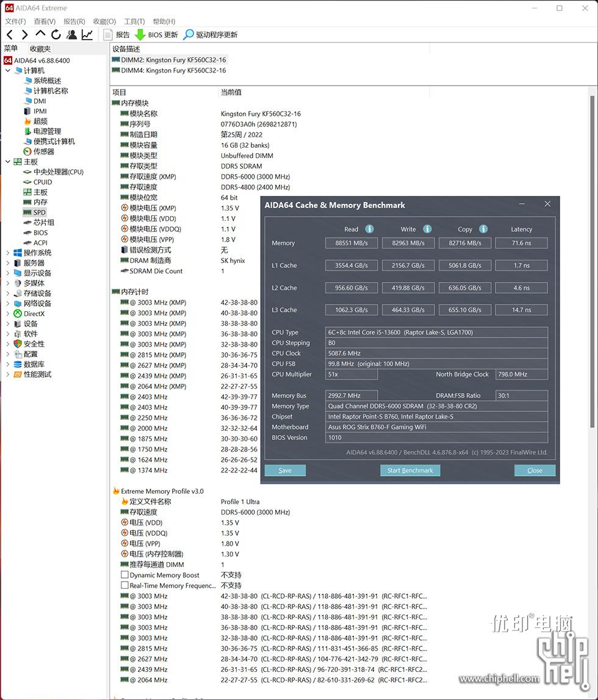Select SPD tree item

pyautogui.click(x=34, y=212)
